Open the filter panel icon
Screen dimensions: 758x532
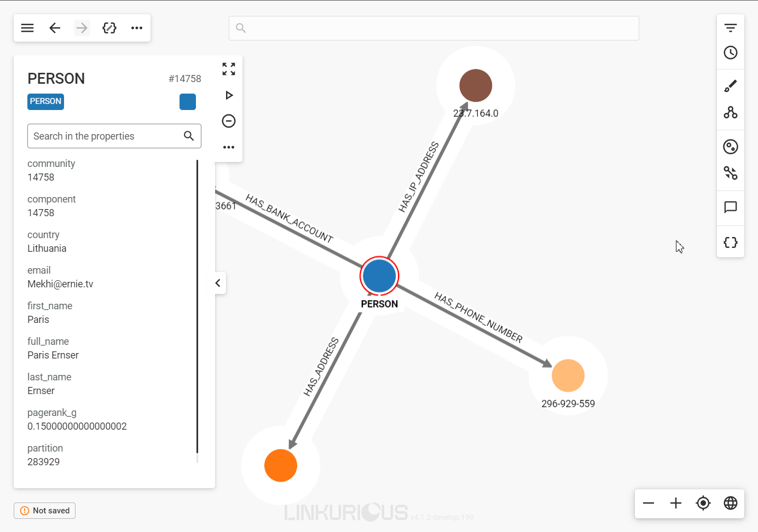[x=730, y=28]
